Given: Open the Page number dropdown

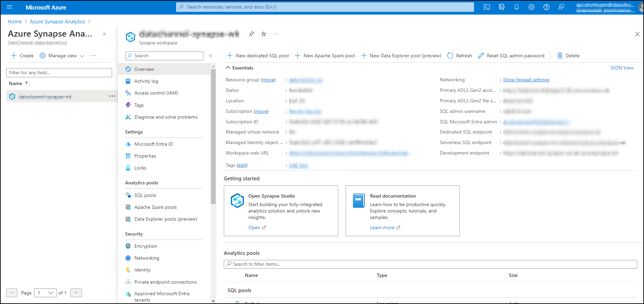Looking at the screenshot, I should pos(45,293).
